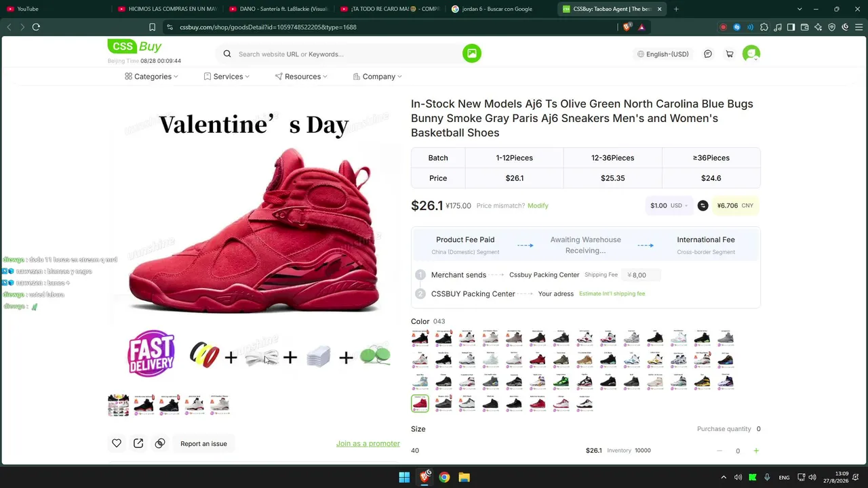The height and width of the screenshot is (488, 868).
Task: Select the neon green shoe color swatch
Action: point(560,382)
